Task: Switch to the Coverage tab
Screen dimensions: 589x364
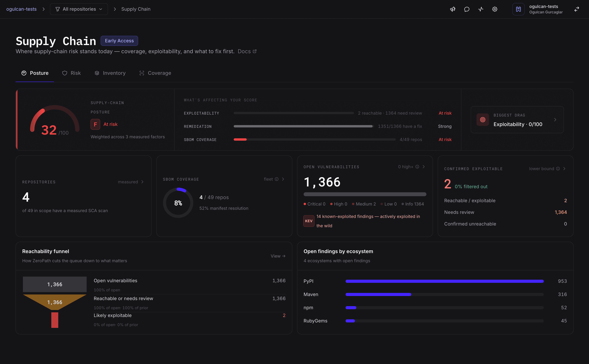Action: pyautogui.click(x=155, y=73)
